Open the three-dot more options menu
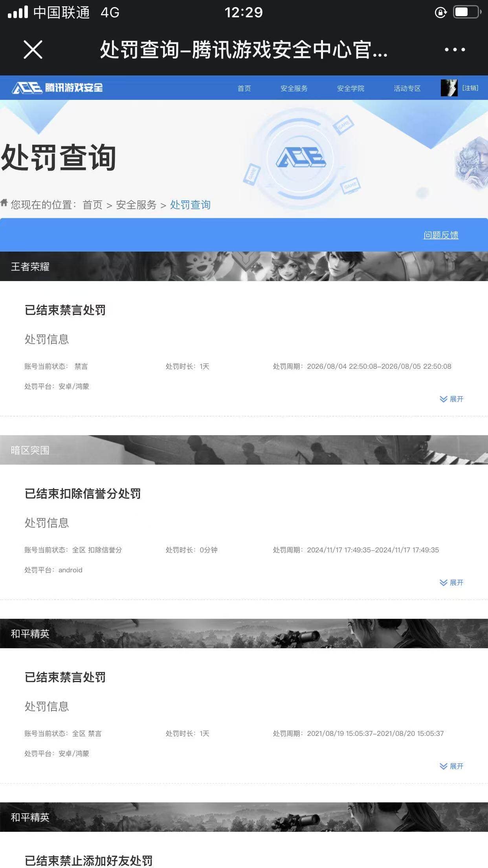 click(455, 50)
